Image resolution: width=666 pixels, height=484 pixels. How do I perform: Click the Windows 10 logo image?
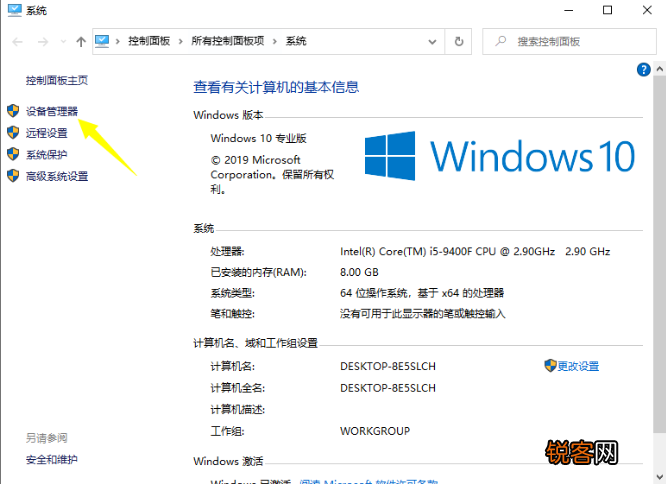coord(500,156)
